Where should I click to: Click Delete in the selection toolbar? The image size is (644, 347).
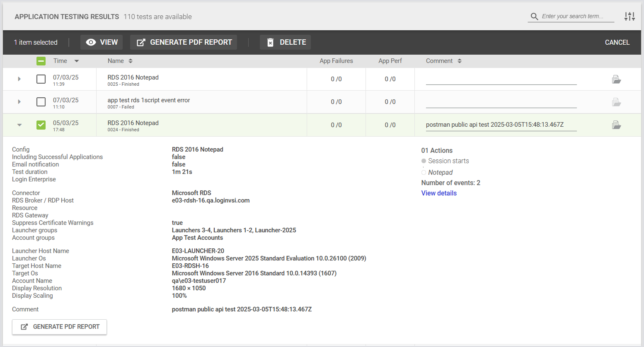tap(285, 42)
